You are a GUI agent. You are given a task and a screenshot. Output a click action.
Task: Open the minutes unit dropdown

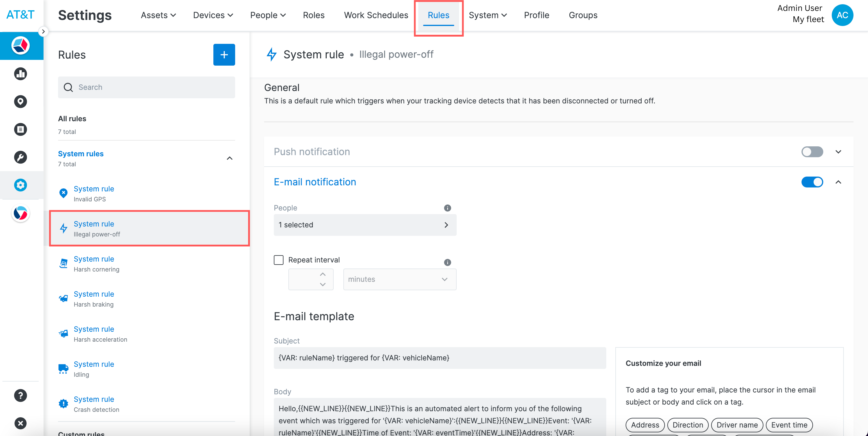400,279
